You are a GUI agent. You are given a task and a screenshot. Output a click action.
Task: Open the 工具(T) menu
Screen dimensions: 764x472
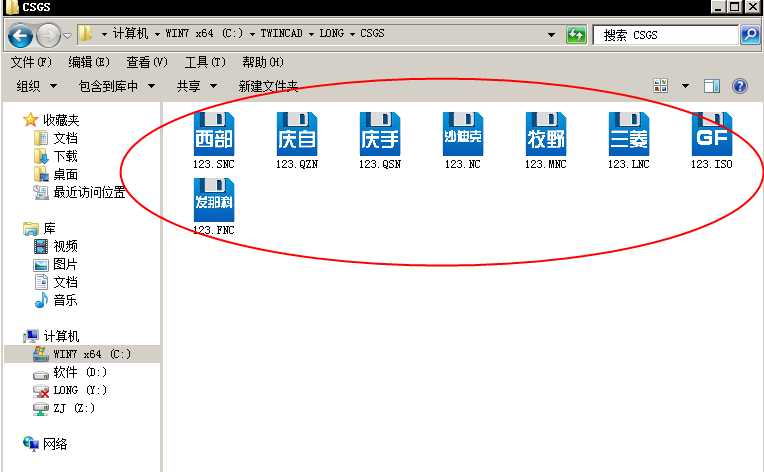pyautogui.click(x=205, y=62)
